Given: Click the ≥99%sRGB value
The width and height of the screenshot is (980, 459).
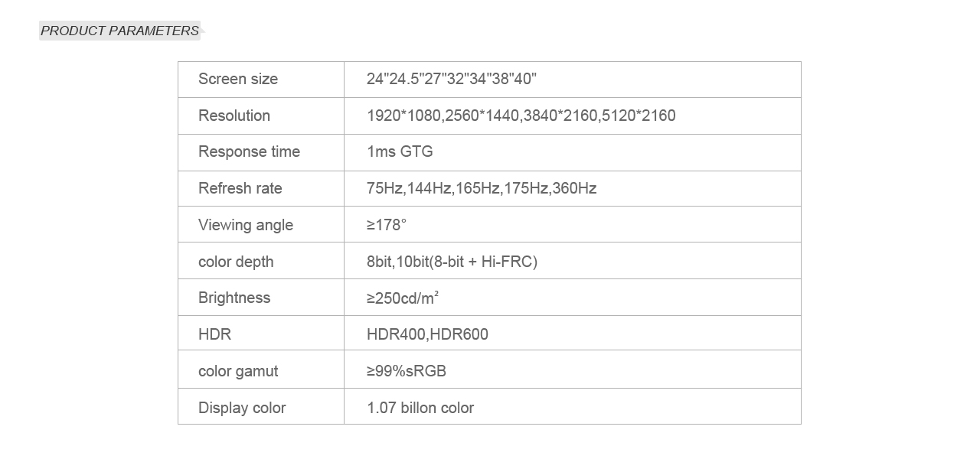Looking at the screenshot, I should click(x=407, y=371).
